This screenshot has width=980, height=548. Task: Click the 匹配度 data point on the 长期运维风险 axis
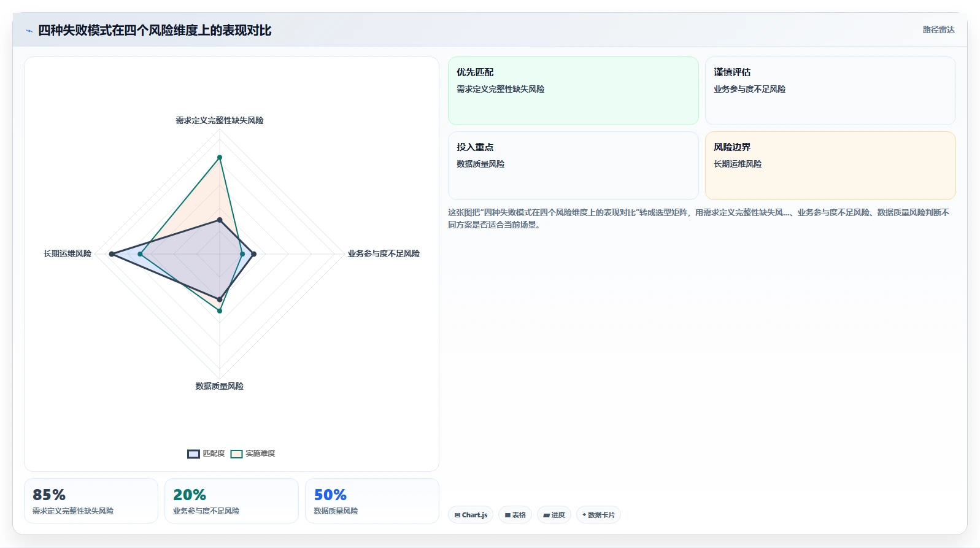pyautogui.click(x=112, y=254)
